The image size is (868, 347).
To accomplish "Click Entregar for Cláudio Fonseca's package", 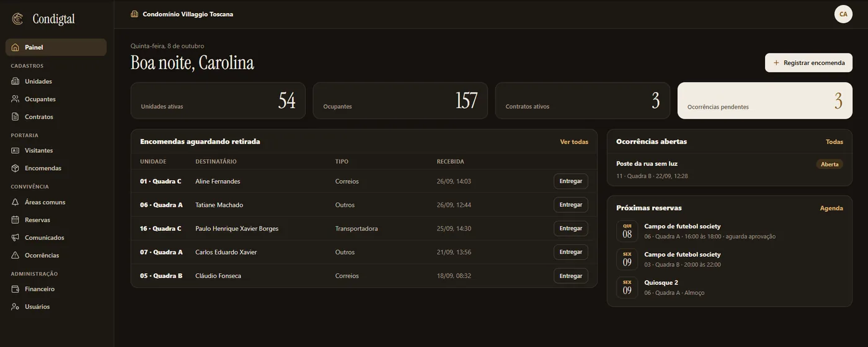I will coord(570,276).
